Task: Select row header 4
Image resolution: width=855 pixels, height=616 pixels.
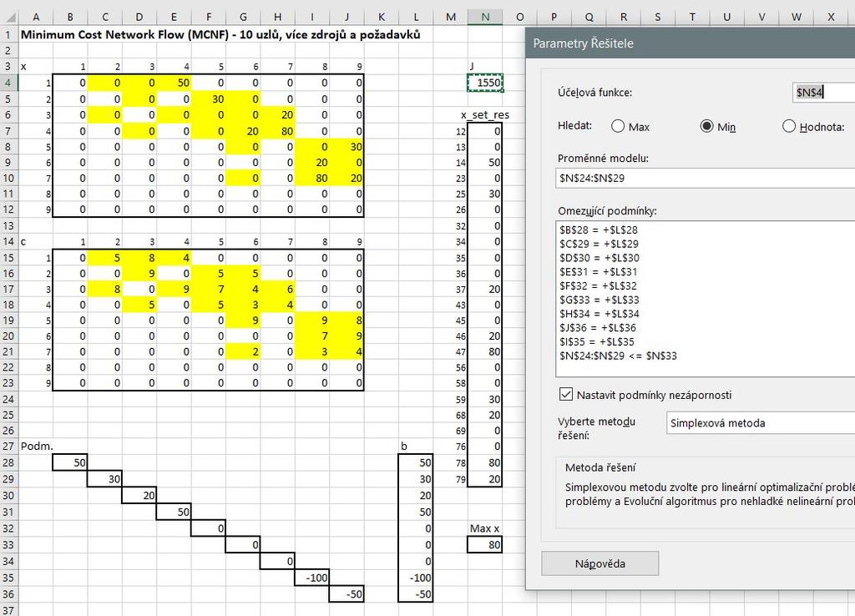Action: coord(8,83)
